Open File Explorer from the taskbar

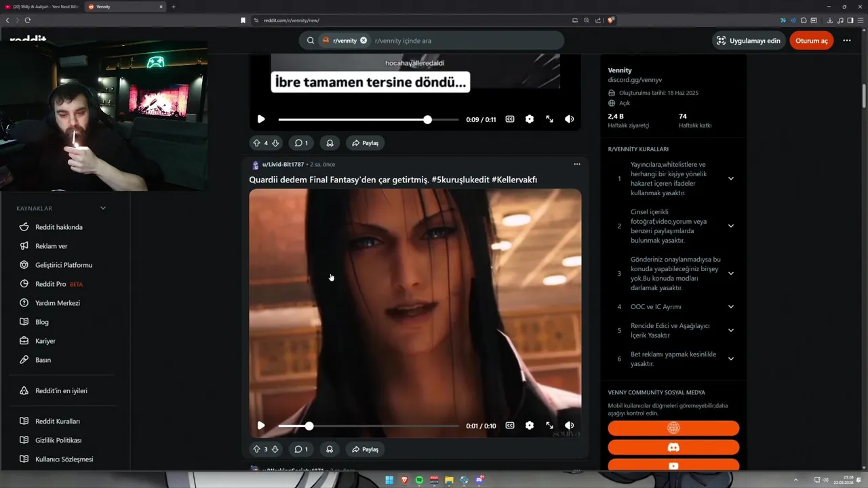coord(449,480)
